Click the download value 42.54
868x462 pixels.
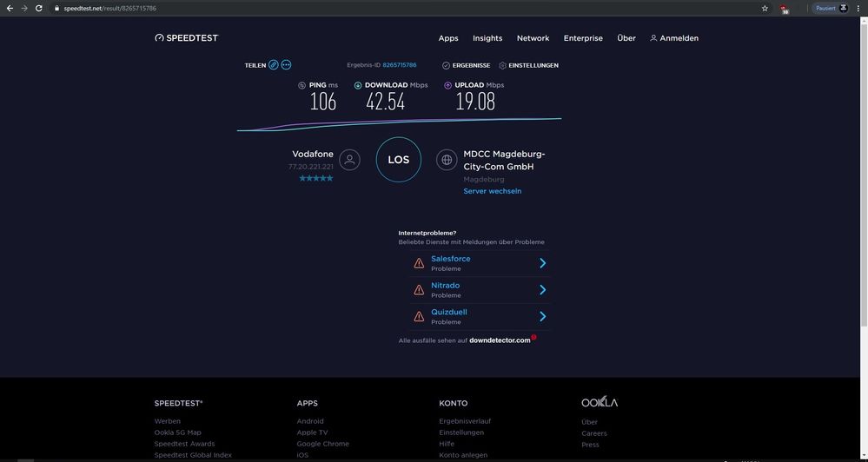385,102
